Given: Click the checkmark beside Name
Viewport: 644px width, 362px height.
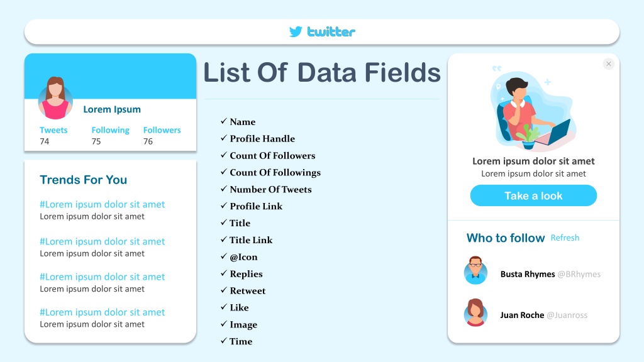Looking at the screenshot, I should pyautogui.click(x=224, y=121).
